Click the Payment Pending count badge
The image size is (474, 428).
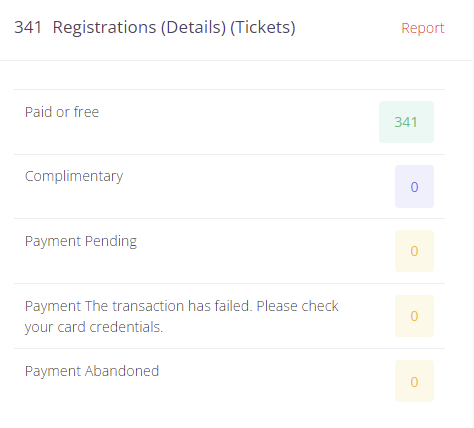pyautogui.click(x=414, y=251)
